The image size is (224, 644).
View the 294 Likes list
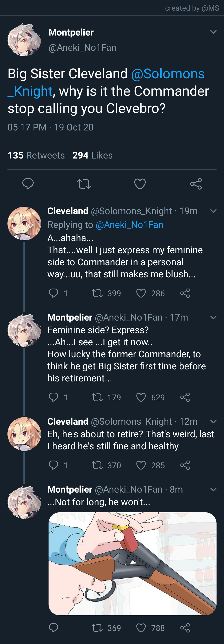tap(92, 155)
